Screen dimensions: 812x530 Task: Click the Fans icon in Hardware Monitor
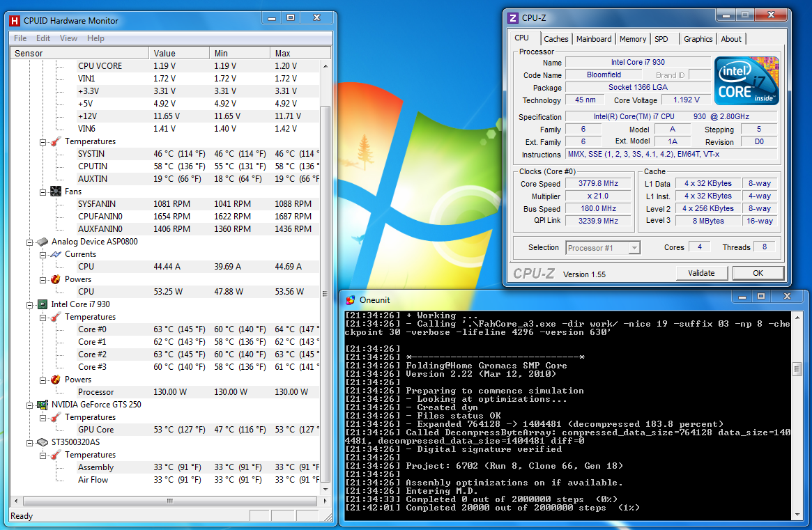coord(56,192)
